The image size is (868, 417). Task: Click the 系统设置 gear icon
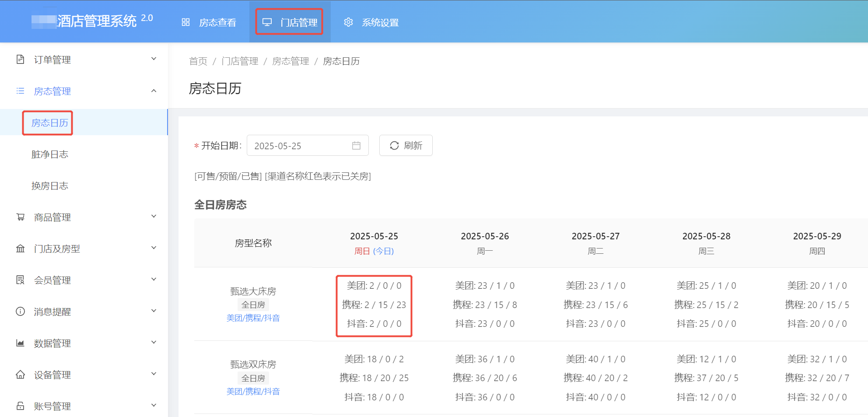[348, 22]
